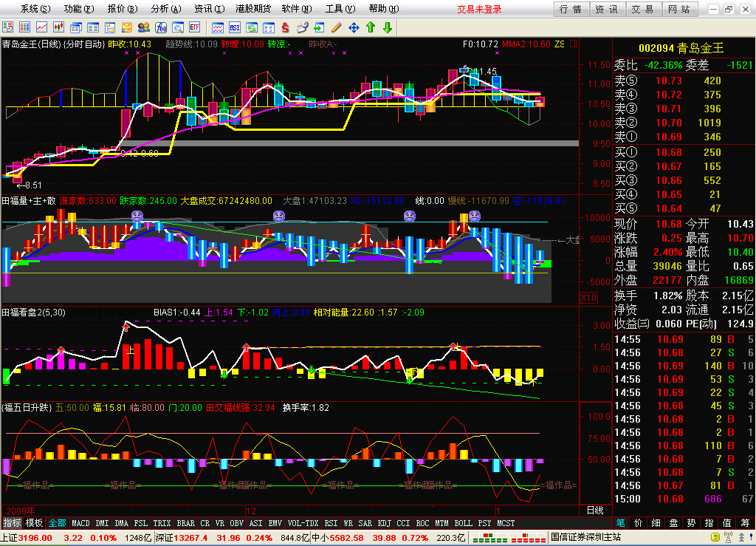Select the BOLL indicator tab
The width and height of the screenshot is (756, 546).
463,522
